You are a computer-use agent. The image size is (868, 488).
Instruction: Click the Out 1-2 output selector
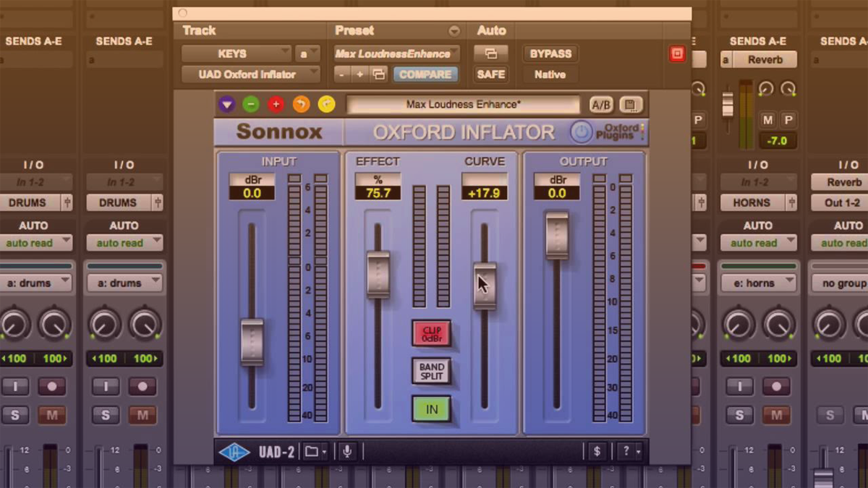840,203
